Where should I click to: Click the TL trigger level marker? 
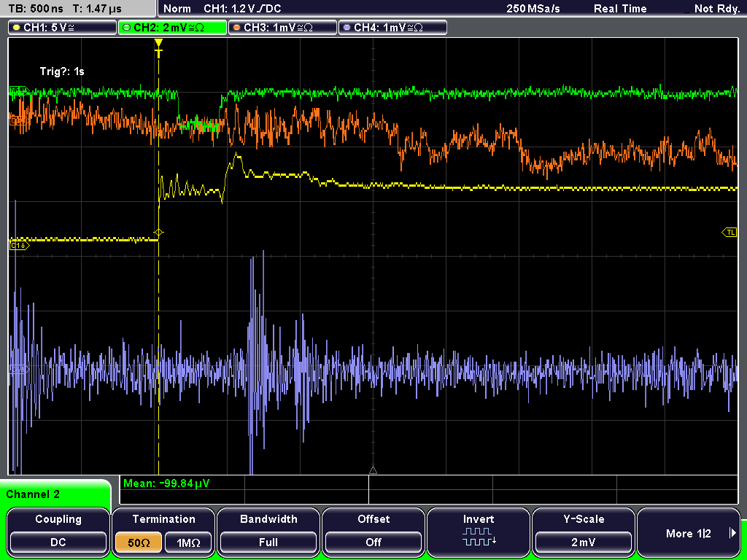(729, 233)
